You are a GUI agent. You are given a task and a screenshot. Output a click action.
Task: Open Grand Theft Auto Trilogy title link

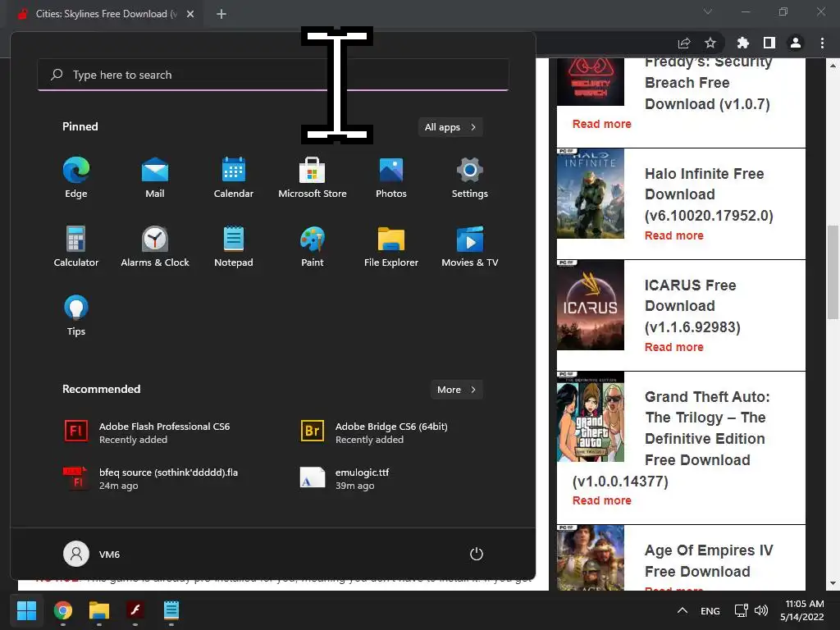672,439
